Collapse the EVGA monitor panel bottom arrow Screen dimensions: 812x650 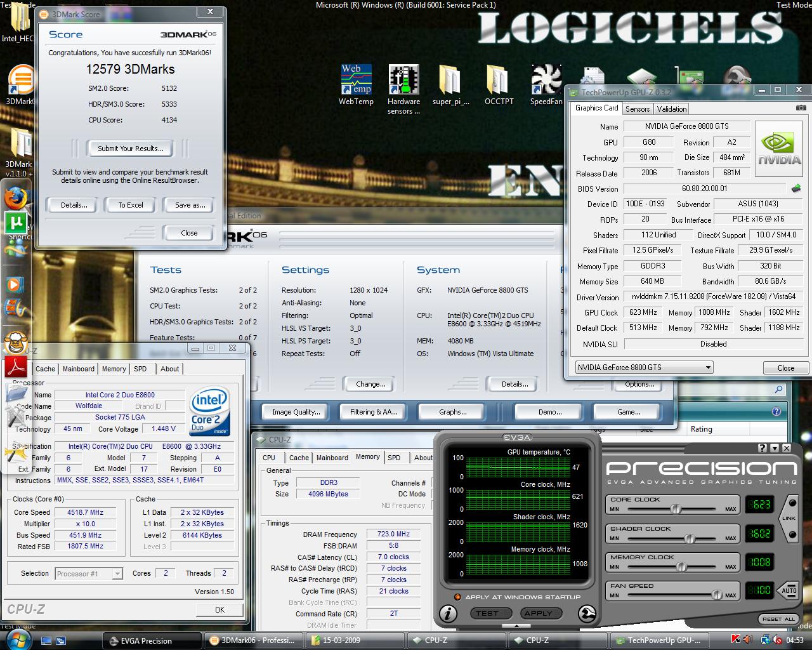point(515,627)
